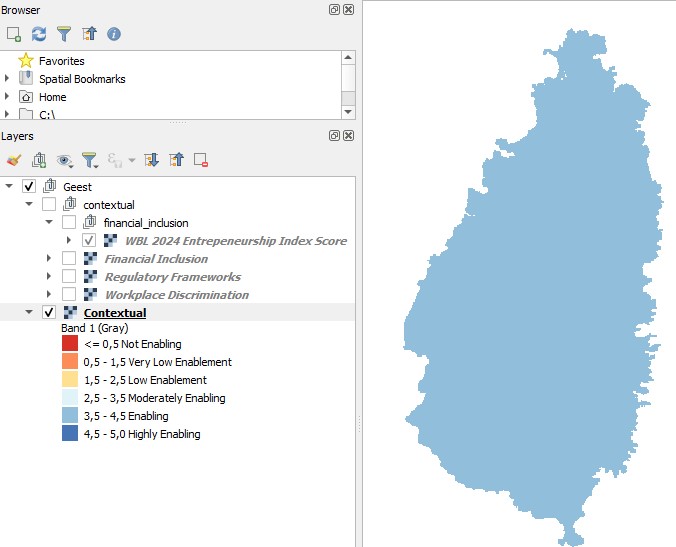This screenshot has width=676, height=547.
Task: Expand Spatial Bookmarks in Browser
Action: click(7, 78)
